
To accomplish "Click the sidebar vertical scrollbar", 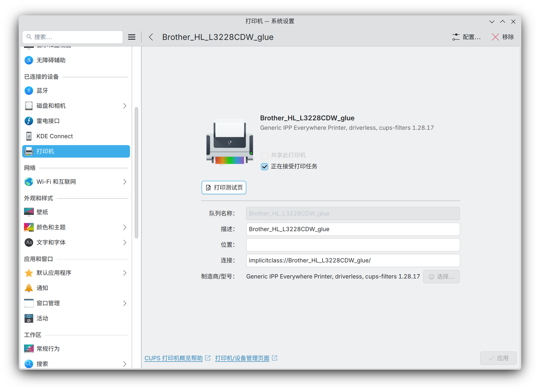I will tap(137, 173).
